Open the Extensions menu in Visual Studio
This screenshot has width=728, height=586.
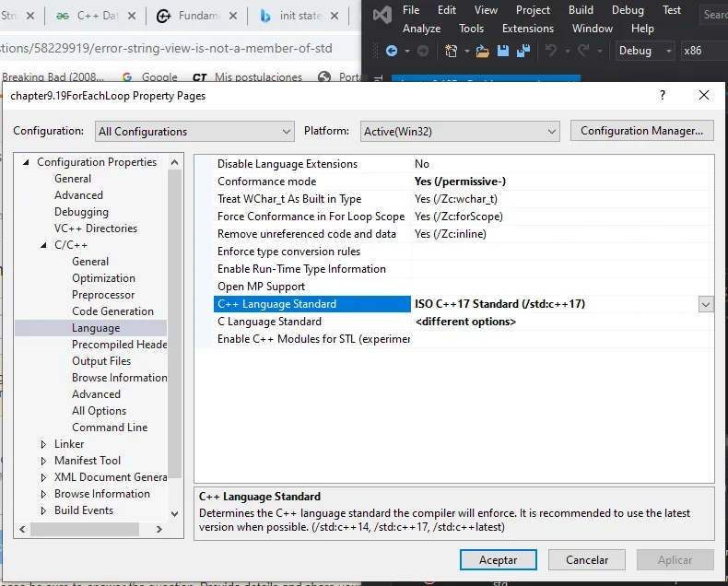click(528, 29)
